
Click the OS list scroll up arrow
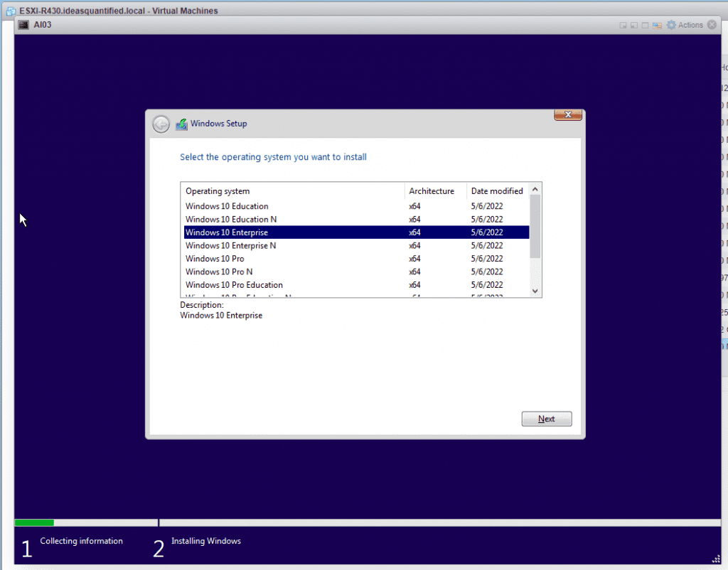(535, 189)
